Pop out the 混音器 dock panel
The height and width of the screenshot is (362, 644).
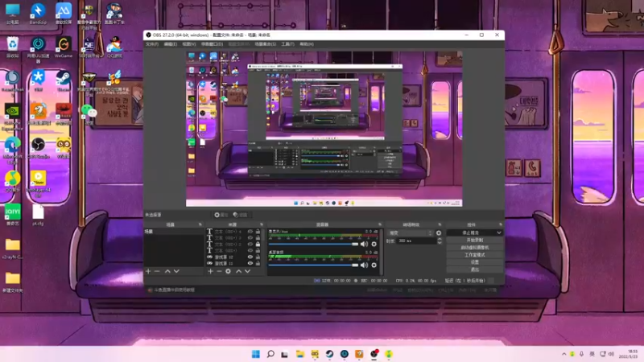point(380,224)
